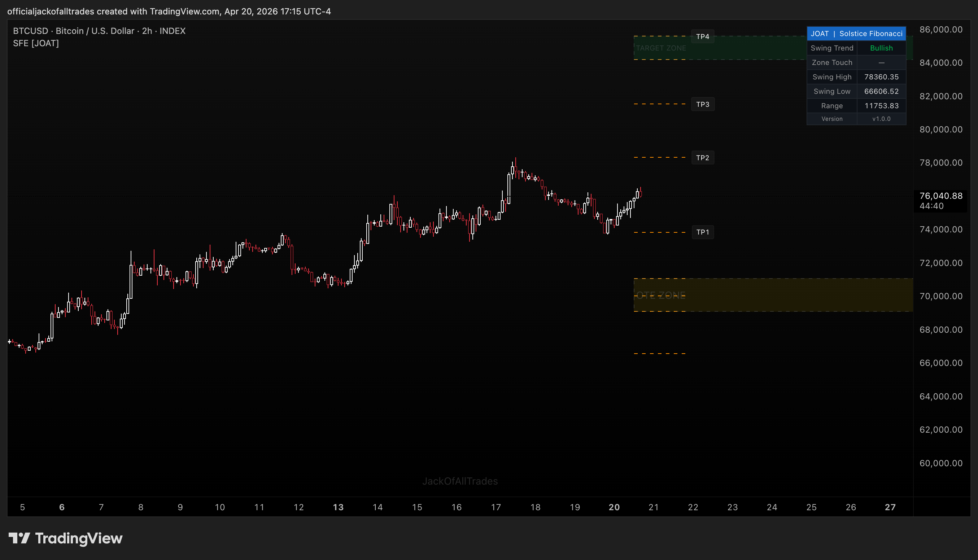Click the OTE ZONE label
Image resolution: width=978 pixels, height=560 pixels.
tap(661, 296)
